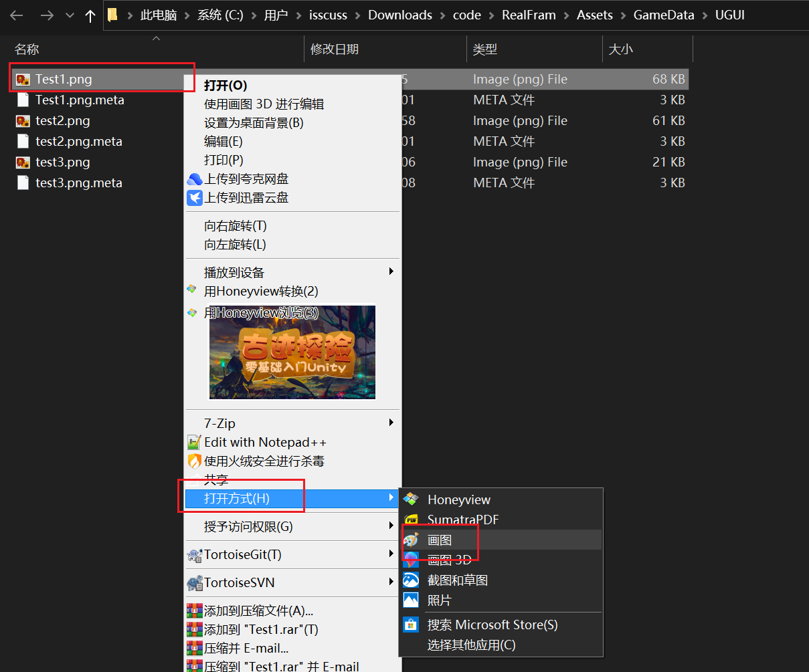The image size is (809, 672).
Task: Click the Huorong flame icon for 杀毒
Action: 194,461
